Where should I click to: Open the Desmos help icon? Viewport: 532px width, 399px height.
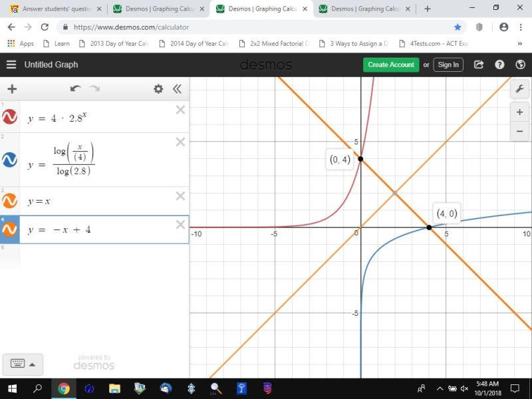499,65
